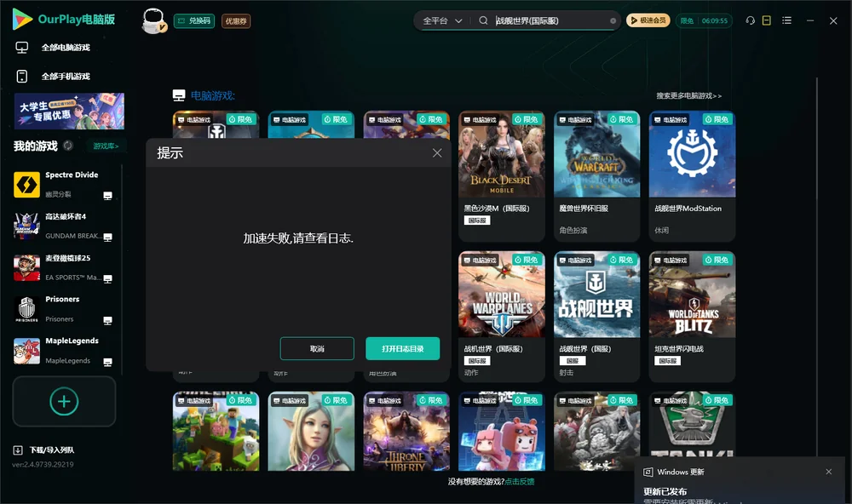Click 打开日志目录 in the dialog

[x=403, y=349]
